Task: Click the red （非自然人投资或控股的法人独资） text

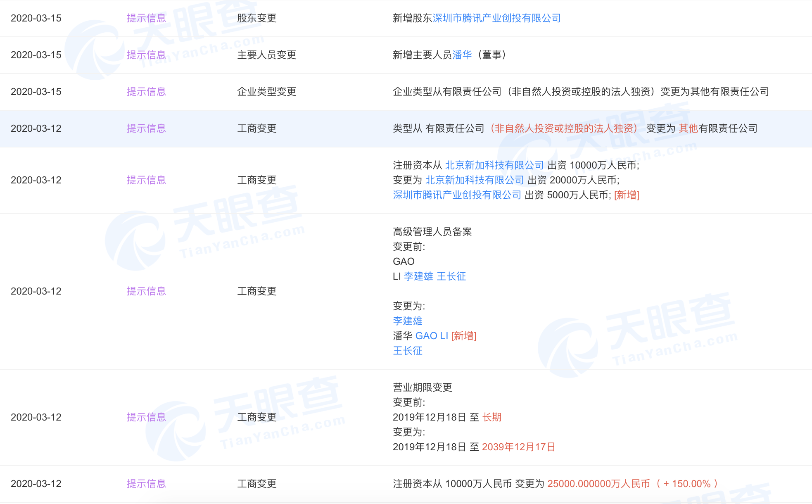Action: click(x=564, y=128)
